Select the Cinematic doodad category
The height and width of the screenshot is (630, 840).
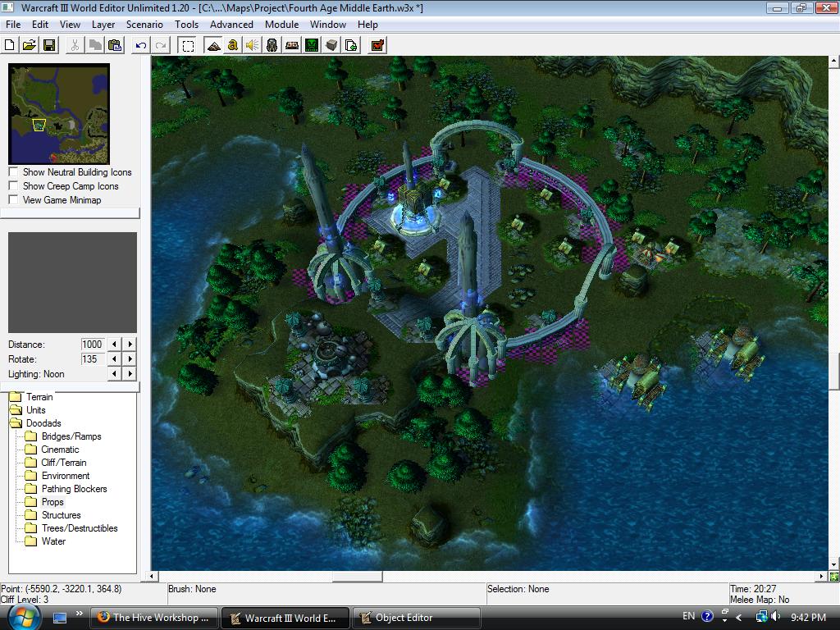(x=60, y=450)
